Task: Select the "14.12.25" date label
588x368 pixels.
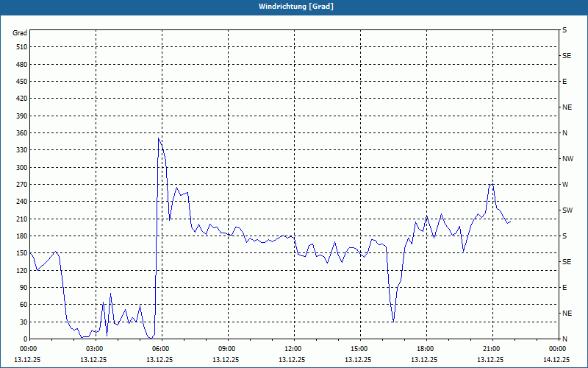Action: tap(556, 359)
